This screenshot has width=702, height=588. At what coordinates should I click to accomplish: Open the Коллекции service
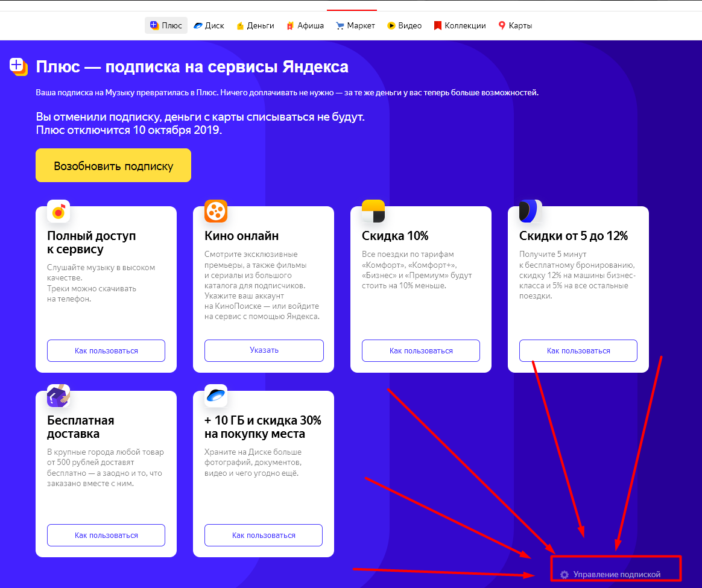click(460, 25)
